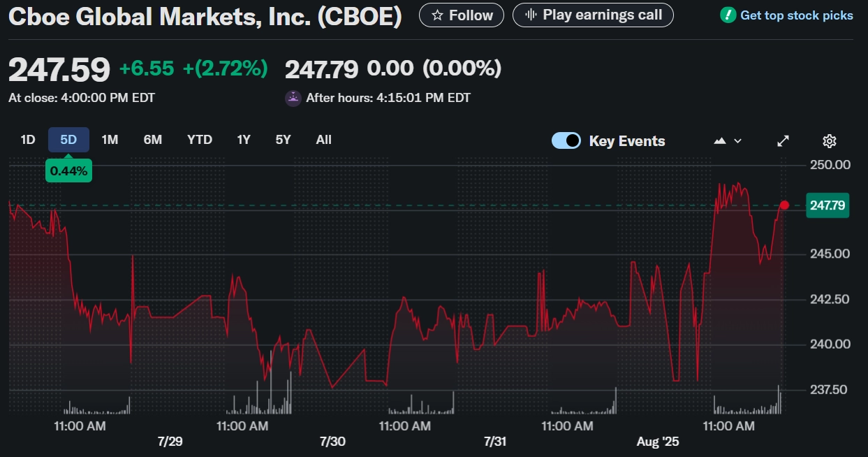View the All time range
The height and width of the screenshot is (457, 868).
[323, 140]
